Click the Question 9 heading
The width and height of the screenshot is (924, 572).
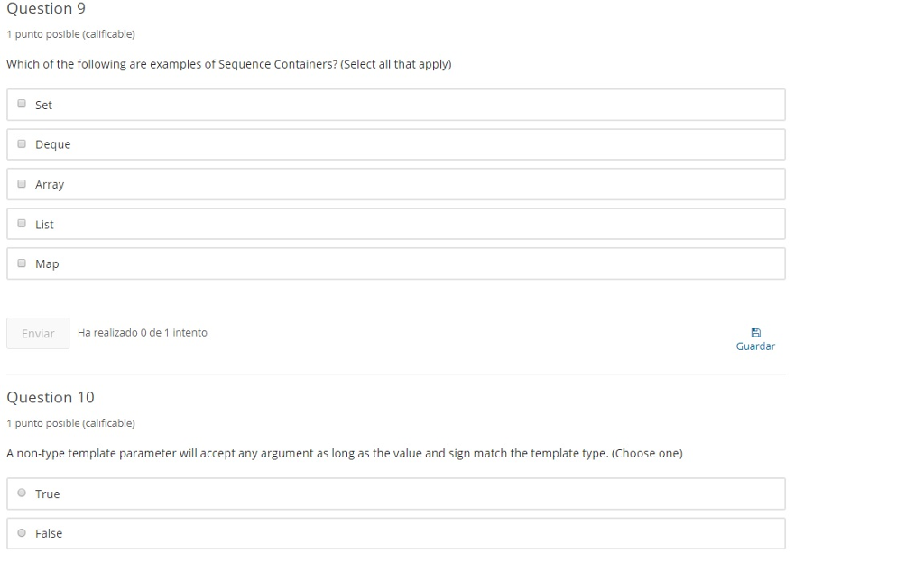46,9
